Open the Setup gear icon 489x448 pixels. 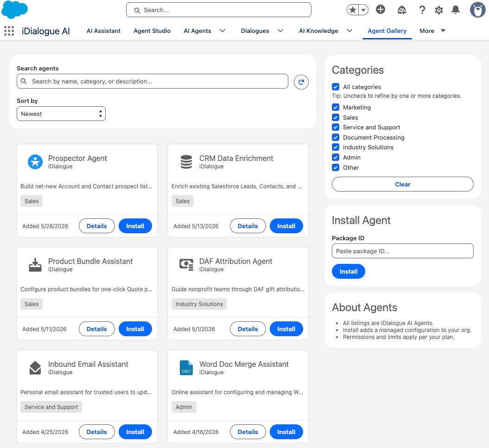click(x=439, y=10)
